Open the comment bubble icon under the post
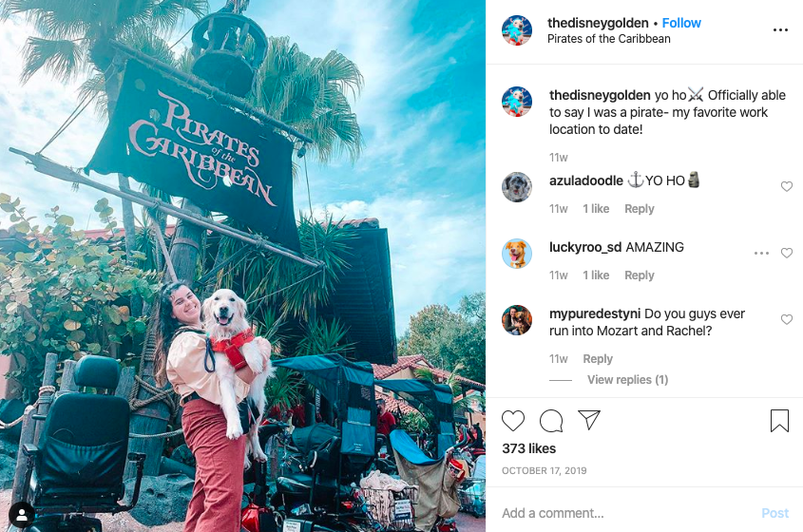 point(551,421)
